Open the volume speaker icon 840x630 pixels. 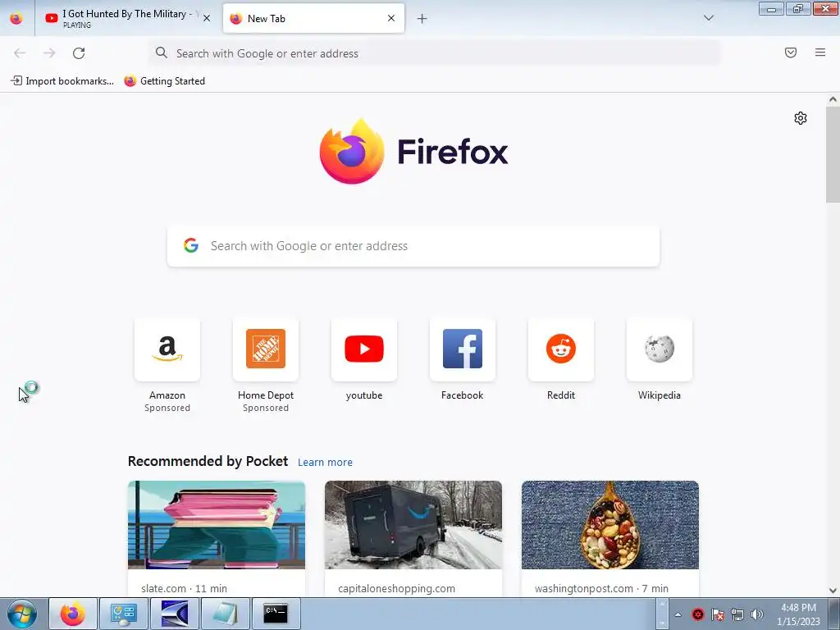[x=757, y=614]
